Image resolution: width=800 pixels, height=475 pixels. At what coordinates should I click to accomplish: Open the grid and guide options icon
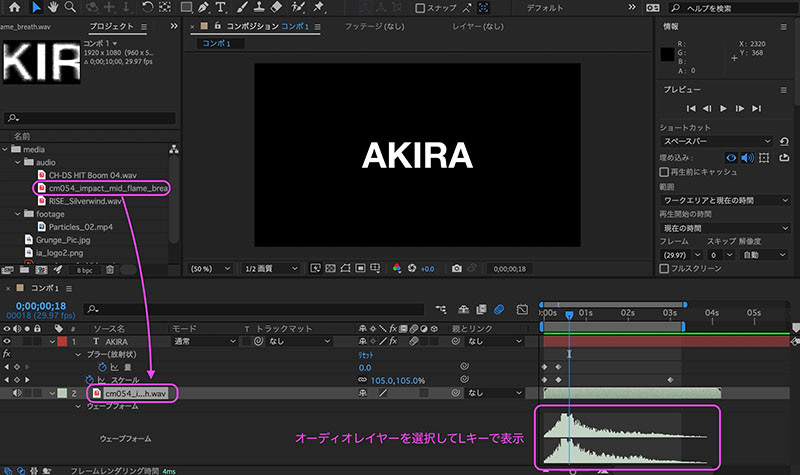[375, 268]
